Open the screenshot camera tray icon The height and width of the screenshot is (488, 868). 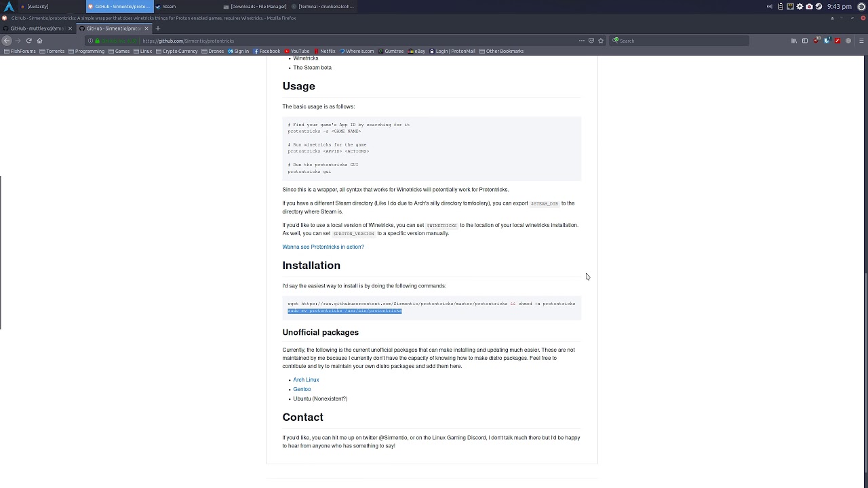coord(809,6)
